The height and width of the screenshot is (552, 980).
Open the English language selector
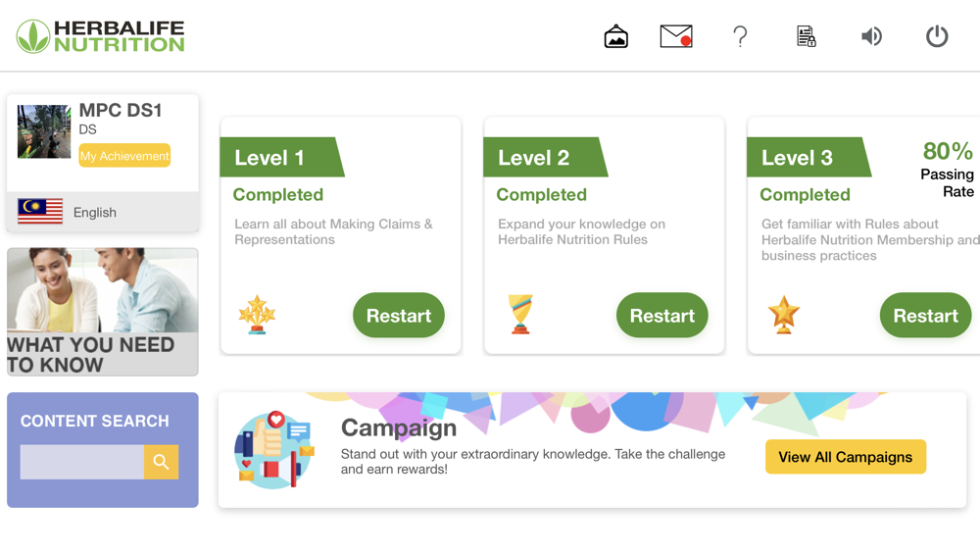[95, 212]
